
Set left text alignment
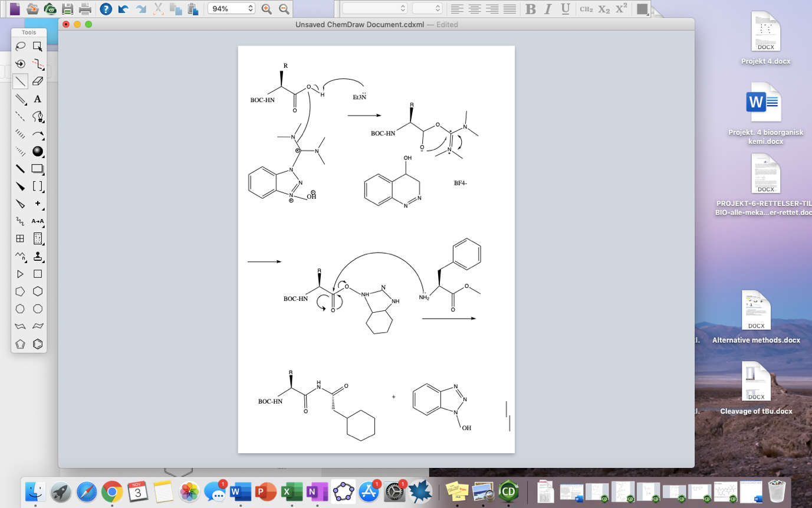coord(456,9)
